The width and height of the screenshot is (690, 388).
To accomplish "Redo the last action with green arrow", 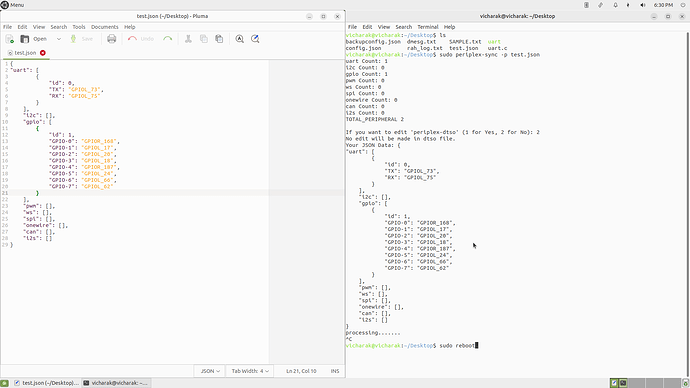I will [x=167, y=39].
